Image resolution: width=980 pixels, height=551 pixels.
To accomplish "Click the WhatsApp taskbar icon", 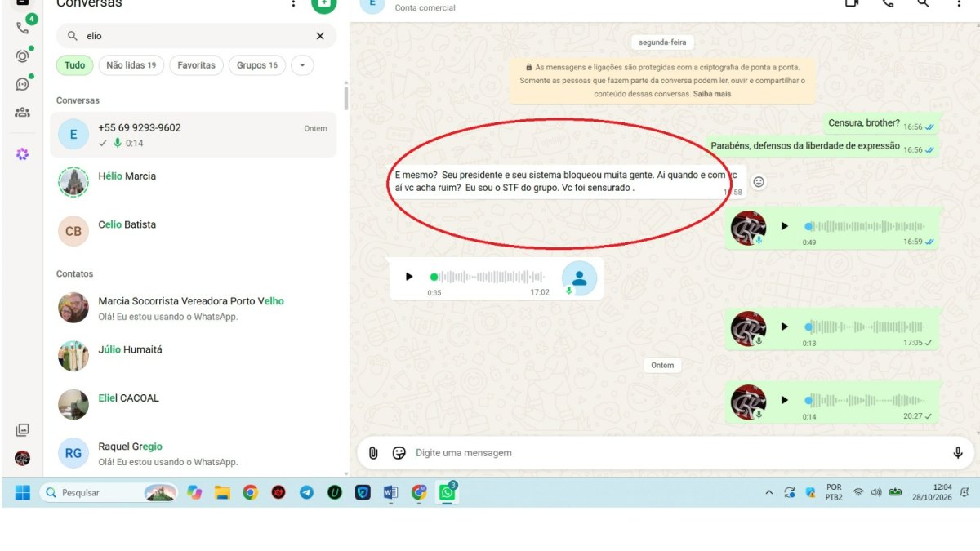I will pos(447,492).
